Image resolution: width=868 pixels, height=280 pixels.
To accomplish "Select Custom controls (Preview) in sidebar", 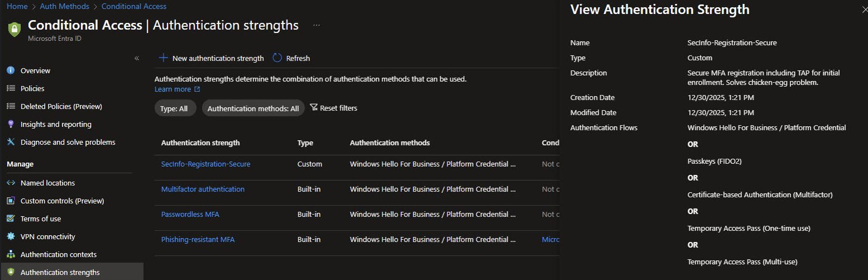I will [62, 201].
